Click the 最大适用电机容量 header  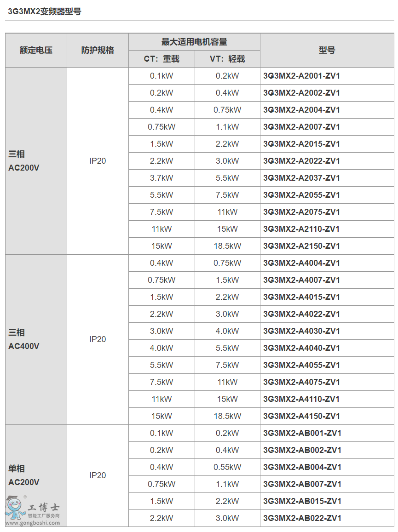pos(194,42)
